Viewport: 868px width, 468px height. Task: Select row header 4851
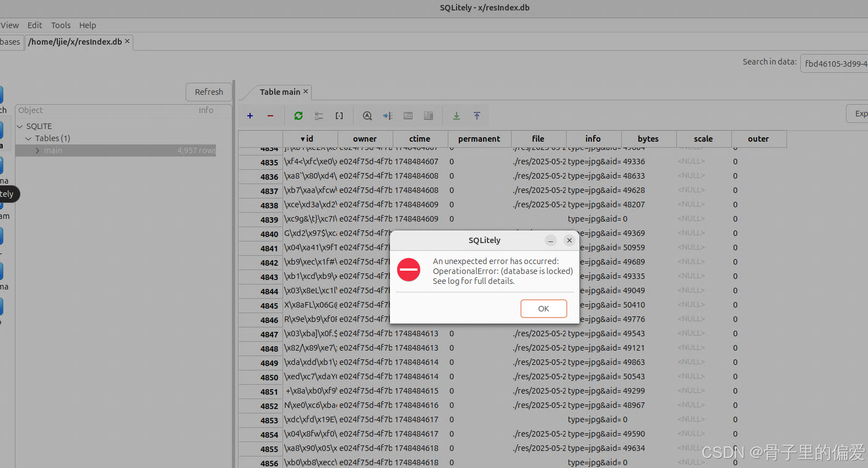tap(261, 391)
